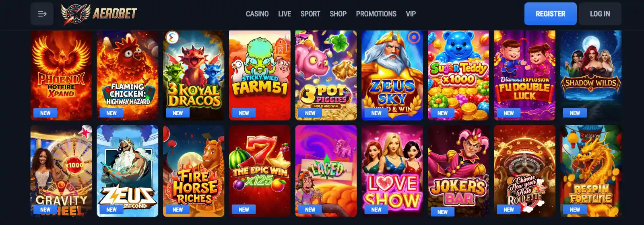Go to the Live section

pos(285,14)
